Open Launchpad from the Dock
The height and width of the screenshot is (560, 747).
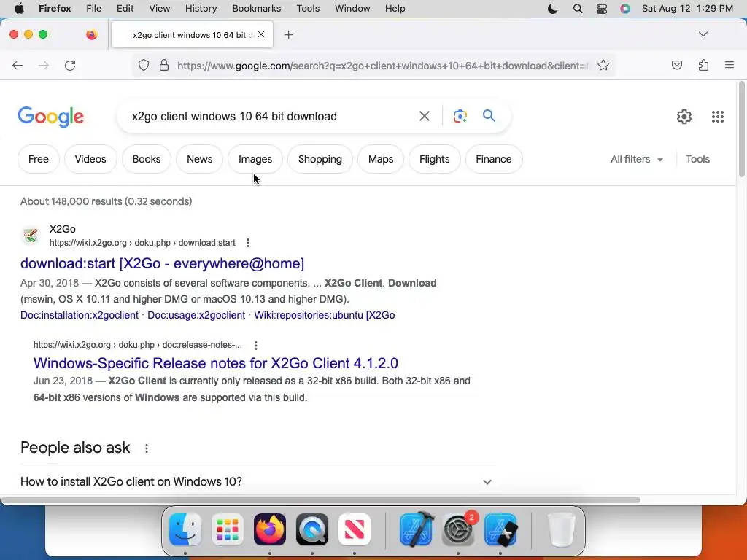tap(228, 529)
